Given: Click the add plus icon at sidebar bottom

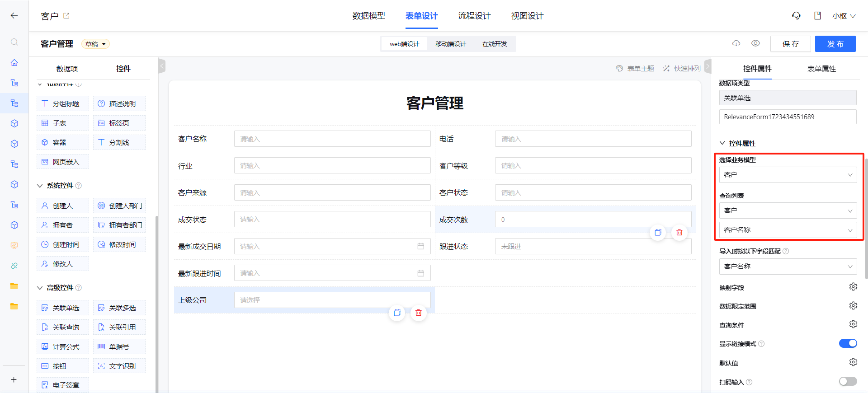Looking at the screenshot, I should pyautogui.click(x=14, y=379).
